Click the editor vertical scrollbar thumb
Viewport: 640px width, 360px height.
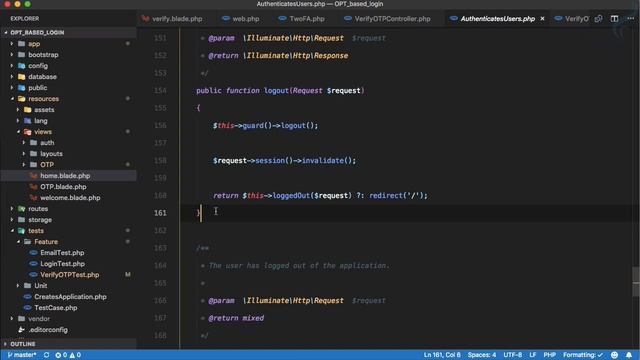(636, 282)
